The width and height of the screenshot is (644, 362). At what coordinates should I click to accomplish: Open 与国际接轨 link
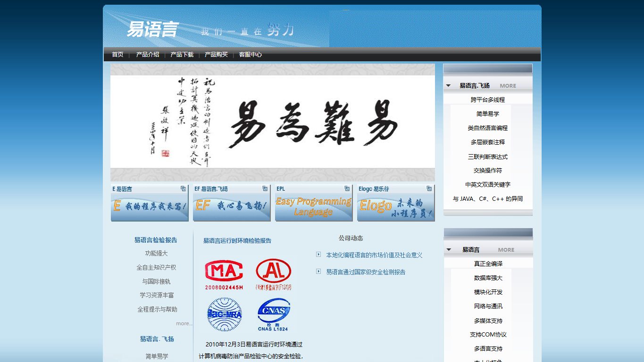click(x=156, y=281)
